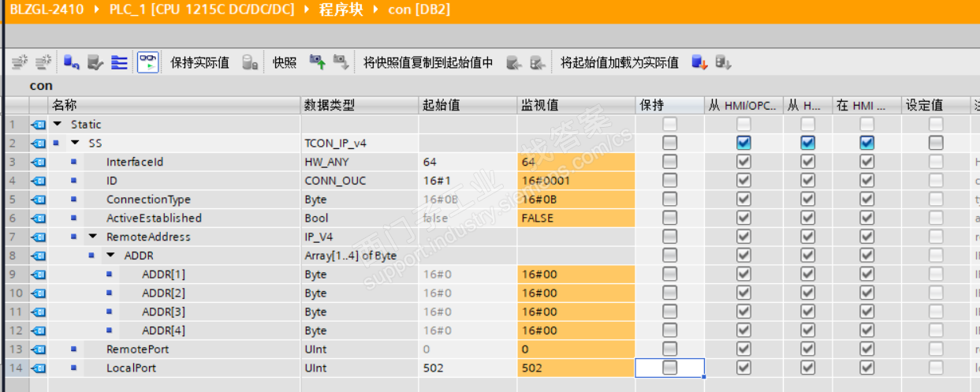Click the 数据类型 column header
980x392 pixels.
click(x=360, y=106)
